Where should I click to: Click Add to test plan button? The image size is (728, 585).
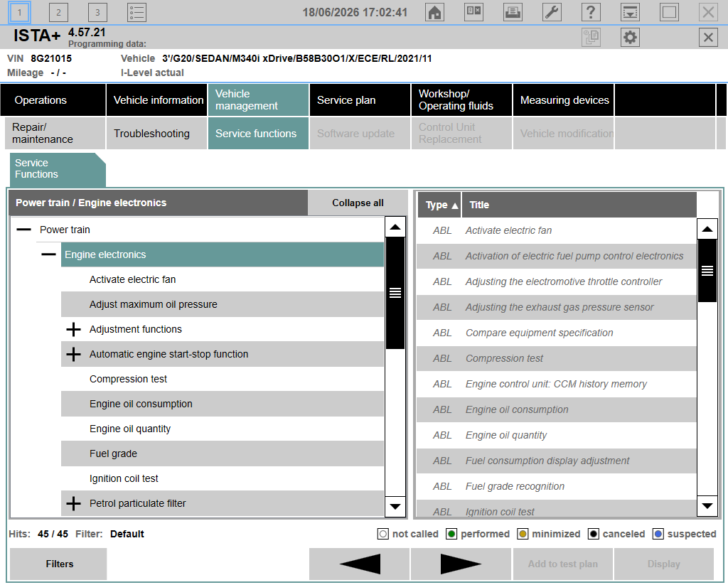pyautogui.click(x=563, y=564)
